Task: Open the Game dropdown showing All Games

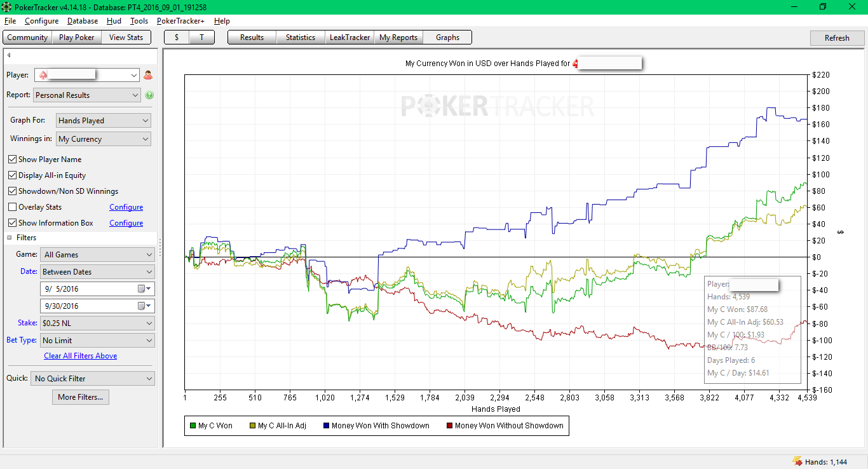Action: (97, 255)
